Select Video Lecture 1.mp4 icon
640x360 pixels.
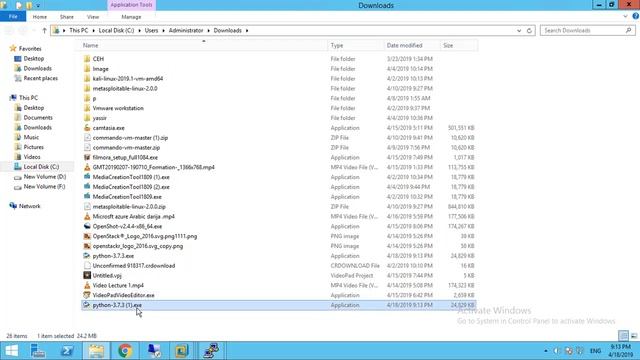pyautogui.click(x=87, y=285)
